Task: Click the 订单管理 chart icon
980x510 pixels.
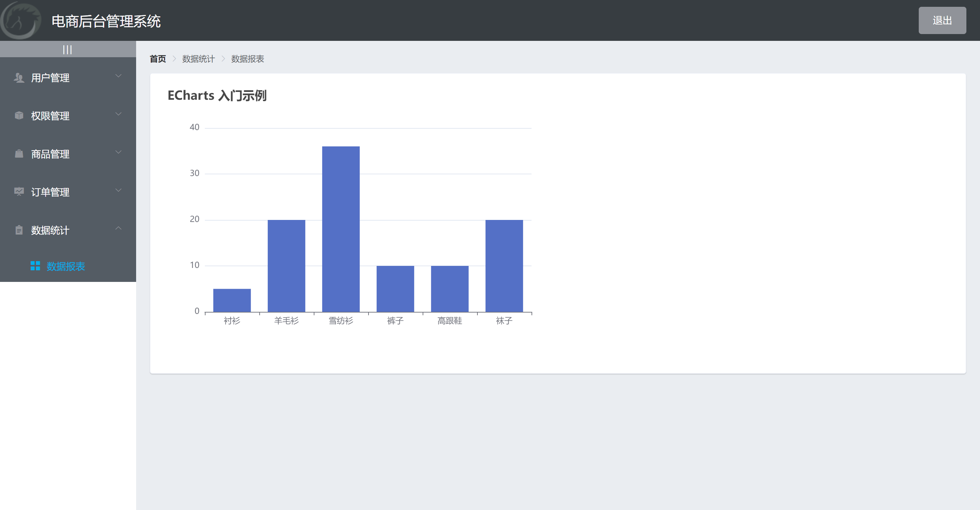Action: click(19, 191)
